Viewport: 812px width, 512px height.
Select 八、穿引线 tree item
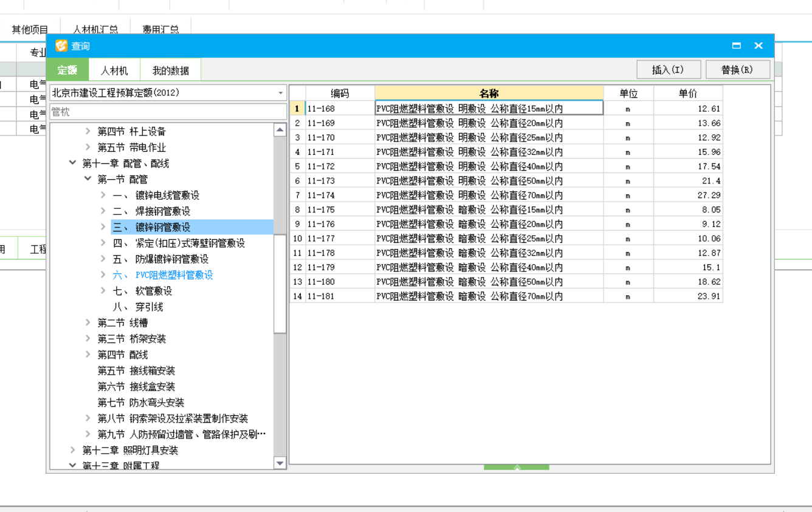pos(138,307)
